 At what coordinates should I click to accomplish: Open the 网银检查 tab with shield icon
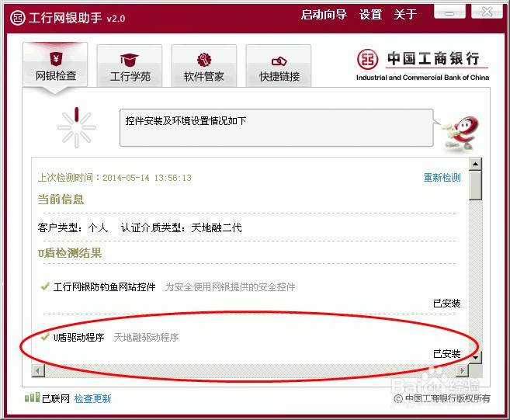pyautogui.click(x=55, y=66)
